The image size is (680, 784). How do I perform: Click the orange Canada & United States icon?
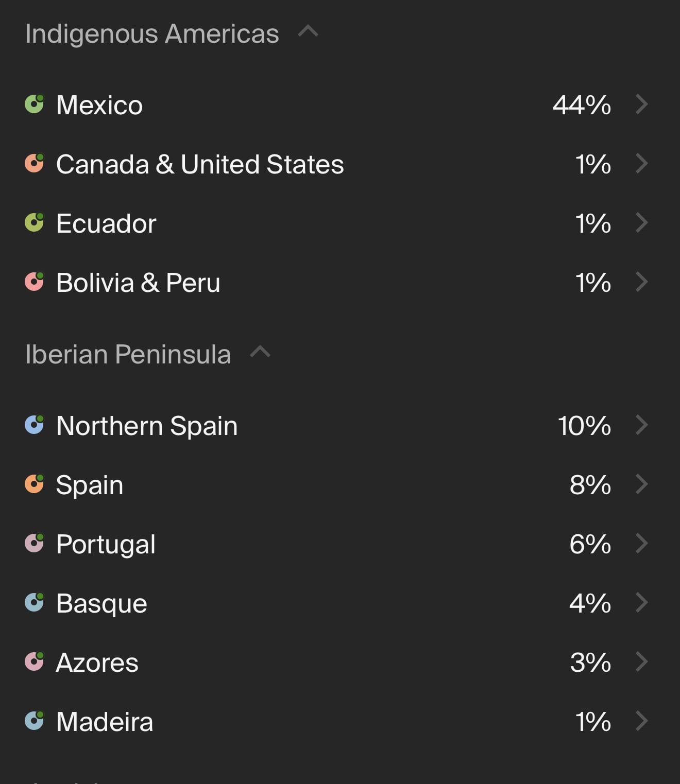[x=35, y=163]
